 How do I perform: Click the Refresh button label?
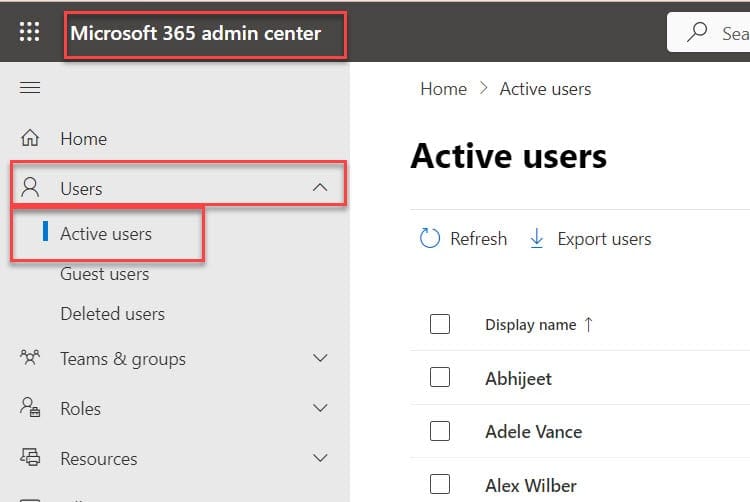point(478,238)
